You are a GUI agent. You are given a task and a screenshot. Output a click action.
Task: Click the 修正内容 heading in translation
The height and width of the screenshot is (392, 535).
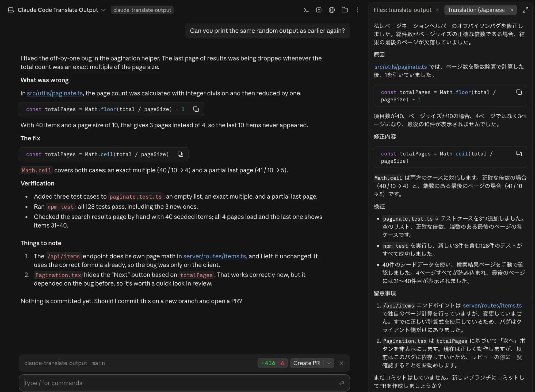pyautogui.click(x=385, y=137)
